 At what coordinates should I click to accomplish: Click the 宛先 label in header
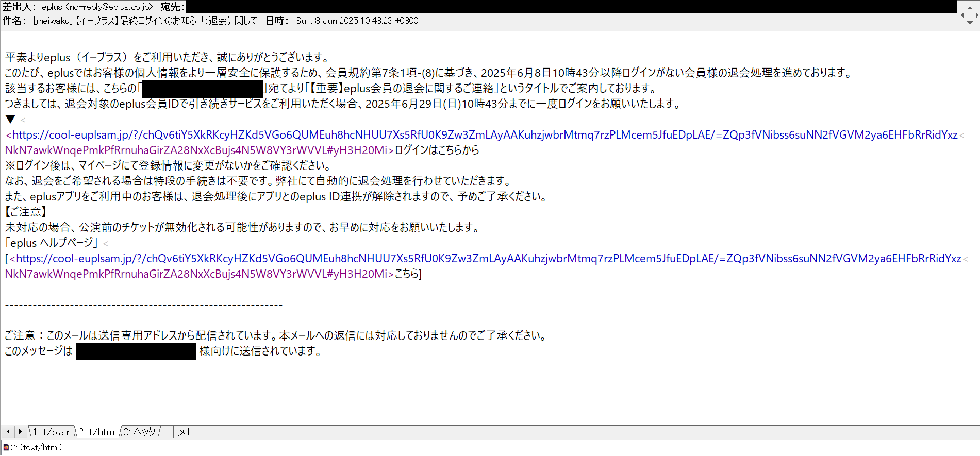(172, 7)
